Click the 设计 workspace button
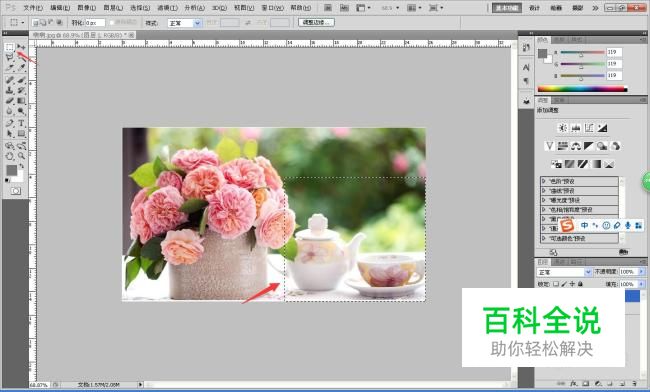The image size is (650, 392). click(535, 8)
